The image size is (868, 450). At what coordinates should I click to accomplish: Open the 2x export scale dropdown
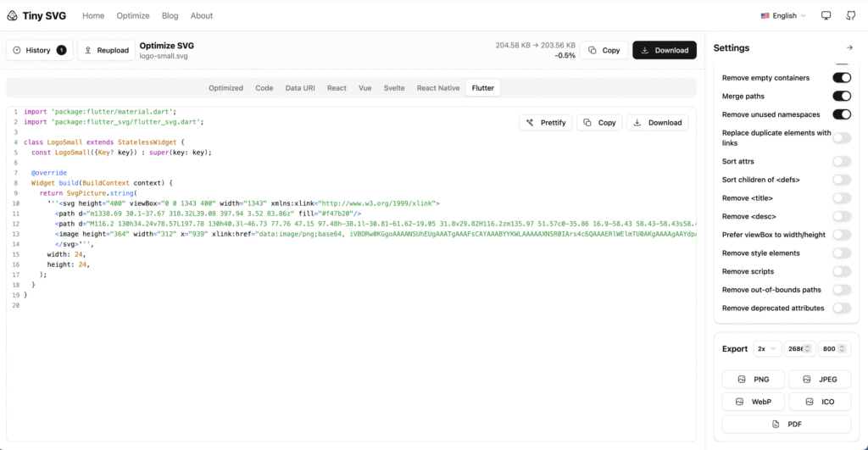(768, 348)
